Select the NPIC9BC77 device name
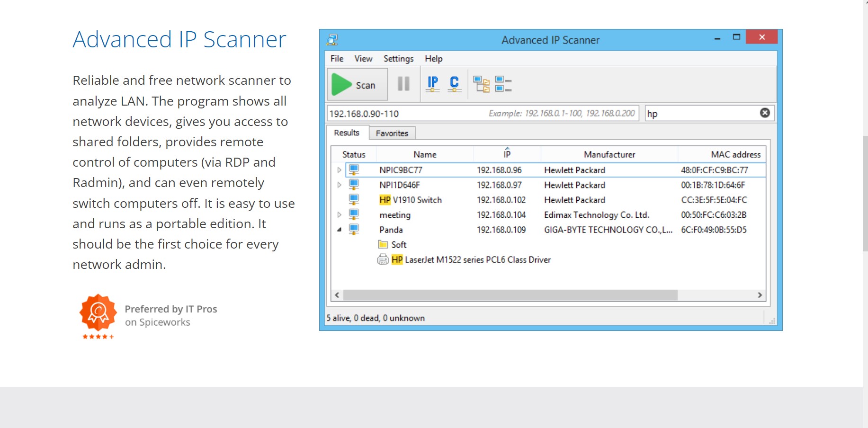The width and height of the screenshot is (868, 428). 401,170
